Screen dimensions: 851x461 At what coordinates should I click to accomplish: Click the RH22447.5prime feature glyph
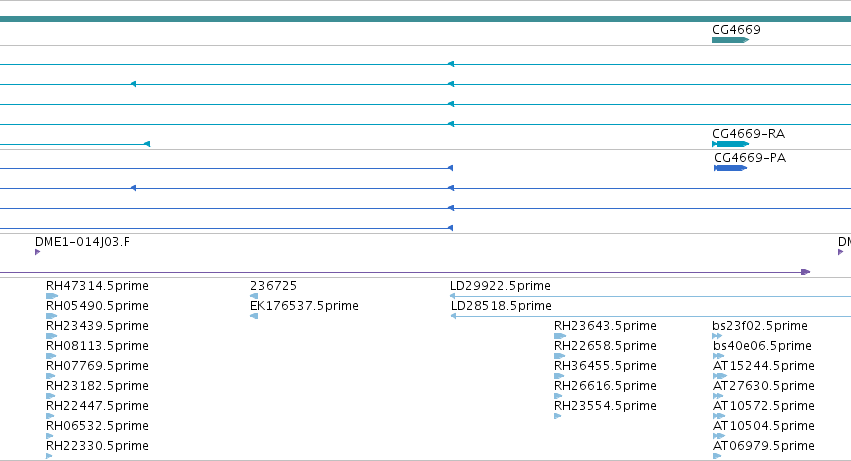[50, 416]
